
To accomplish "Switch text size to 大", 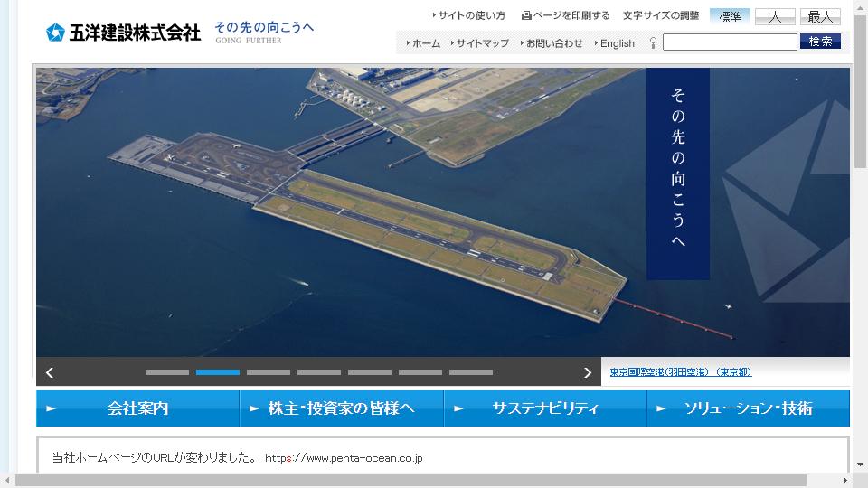I will click(x=775, y=16).
